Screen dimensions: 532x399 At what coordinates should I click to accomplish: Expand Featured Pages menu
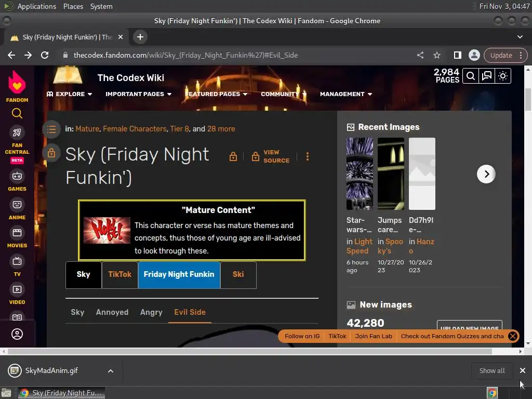pos(217,94)
